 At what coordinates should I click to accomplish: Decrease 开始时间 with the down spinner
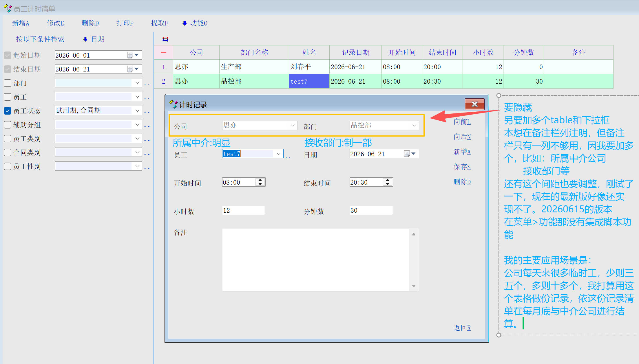point(260,184)
